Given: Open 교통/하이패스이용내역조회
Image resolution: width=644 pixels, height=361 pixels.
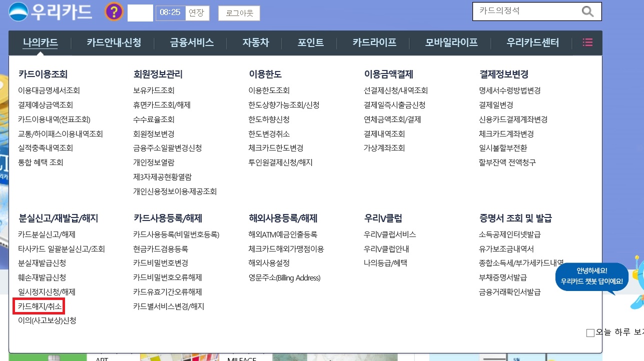Looking at the screenshot, I should pos(61,134).
